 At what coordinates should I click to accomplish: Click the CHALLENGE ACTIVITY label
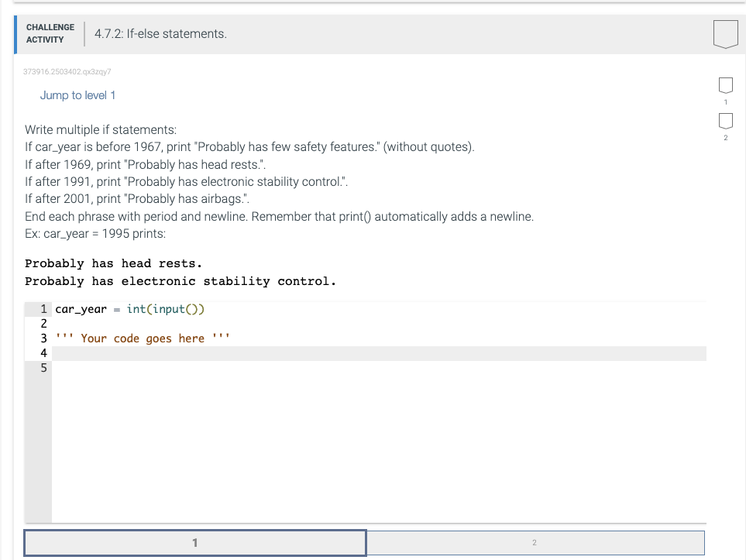click(x=50, y=33)
